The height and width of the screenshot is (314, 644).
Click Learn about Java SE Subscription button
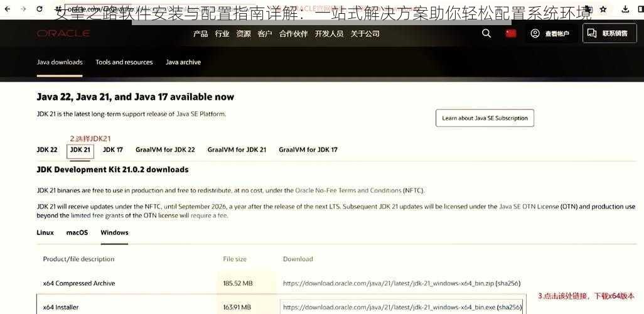[485, 118]
